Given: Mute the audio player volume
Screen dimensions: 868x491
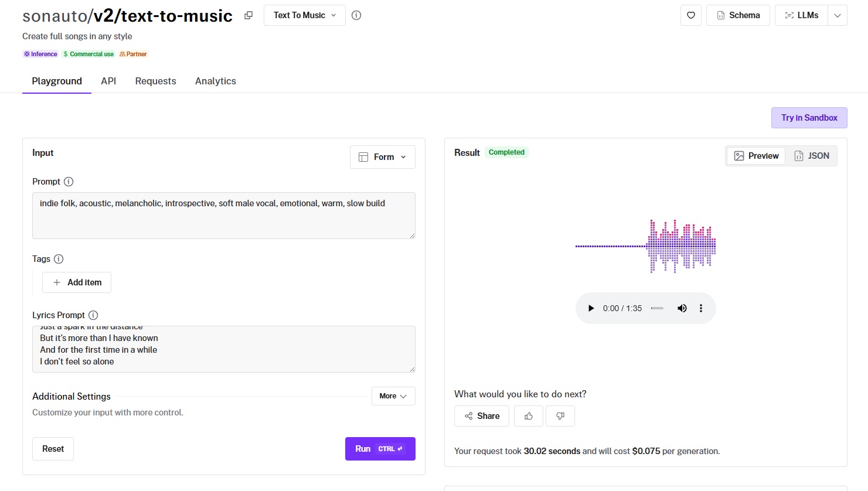Looking at the screenshot, I should [682, 308].
